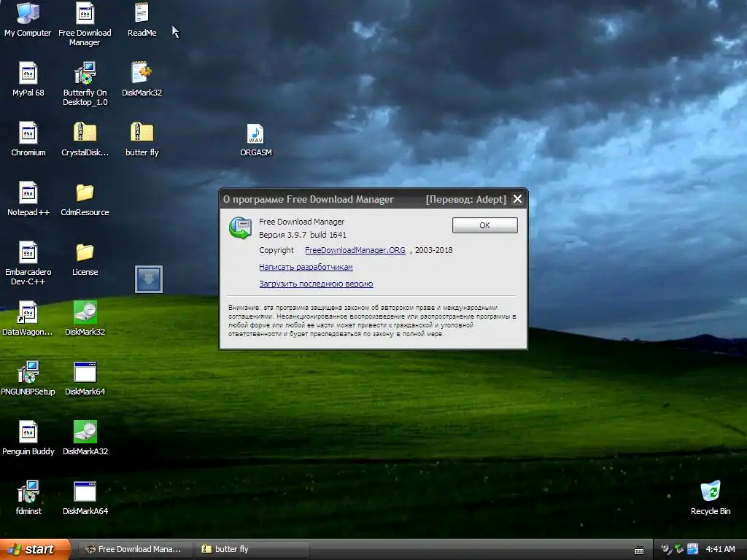Screen dimensions: 747x560
Task: Click the Free Download Manager logo in dialog
Action: 240,227
